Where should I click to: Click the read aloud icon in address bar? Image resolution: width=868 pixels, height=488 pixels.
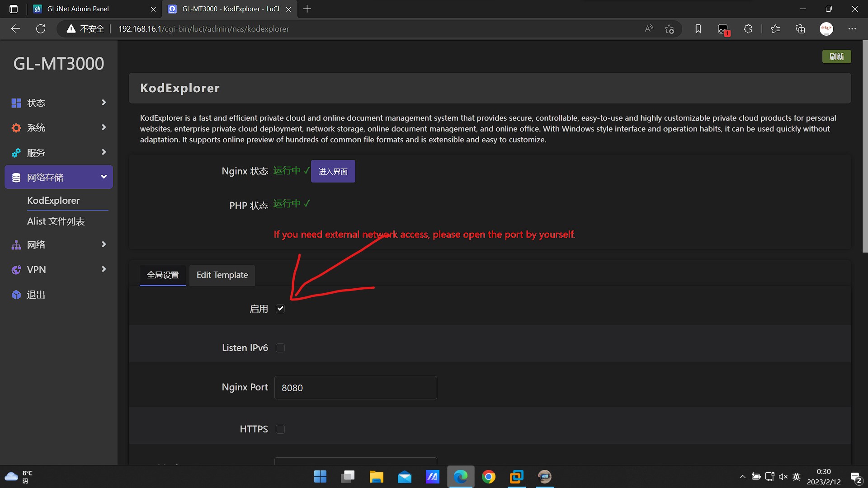coord(649,29)
